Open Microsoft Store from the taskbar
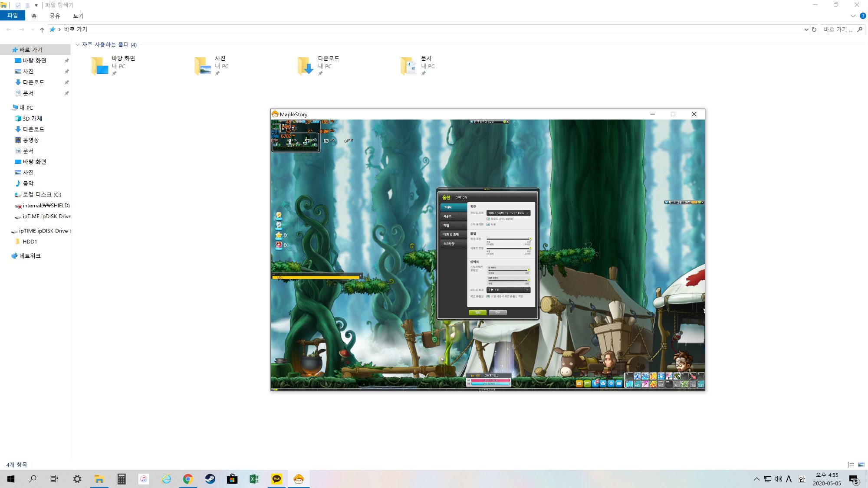Viewport: 868px width, 488px height. tap(232, 479)
